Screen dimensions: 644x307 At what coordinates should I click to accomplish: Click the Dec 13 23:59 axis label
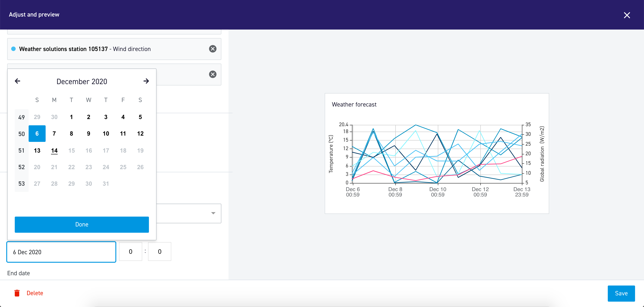tap(522, 192)
